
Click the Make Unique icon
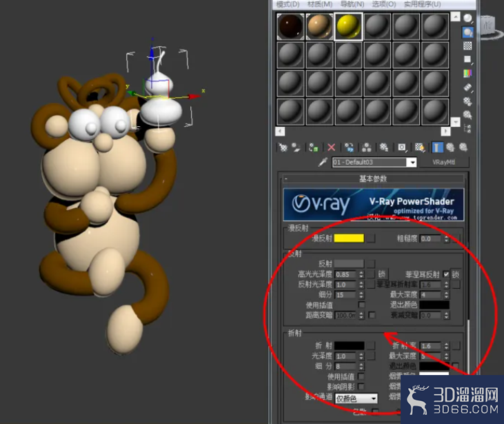pos(366,148)
